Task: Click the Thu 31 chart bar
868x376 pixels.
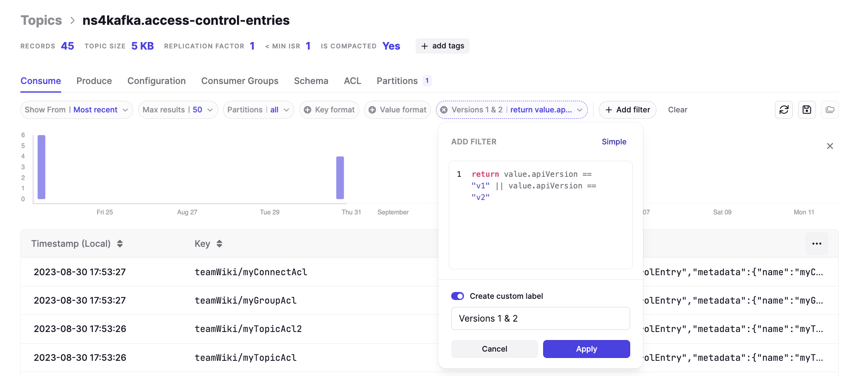Action: point(340,178)
